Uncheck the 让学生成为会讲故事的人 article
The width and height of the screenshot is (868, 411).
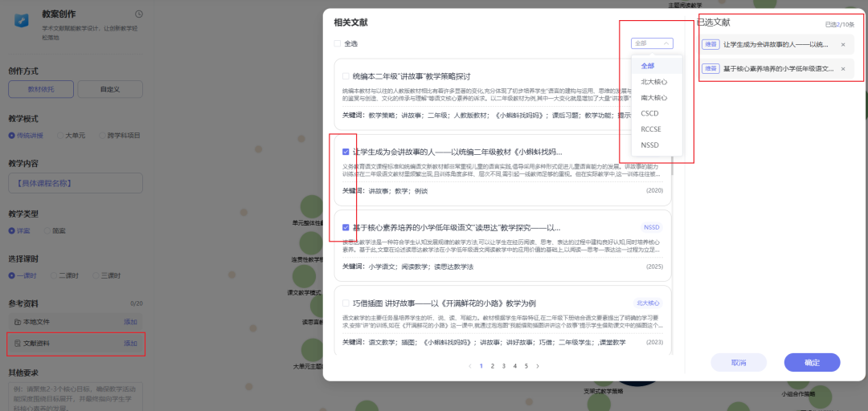click(x=346, y=152)
